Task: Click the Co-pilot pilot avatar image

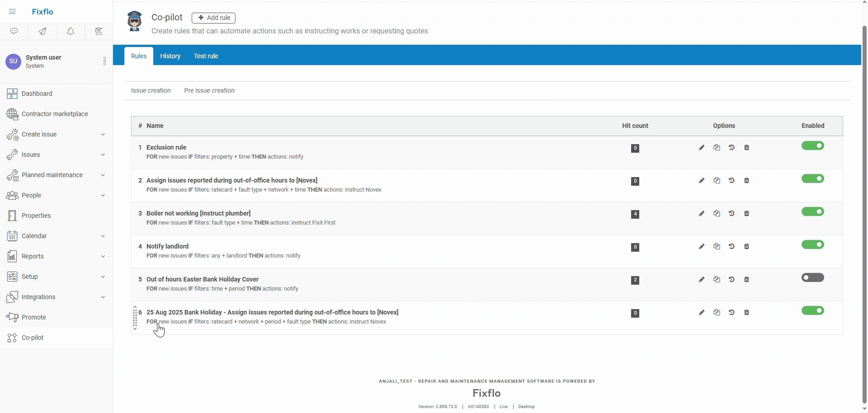Action: [x=134, y=21]
